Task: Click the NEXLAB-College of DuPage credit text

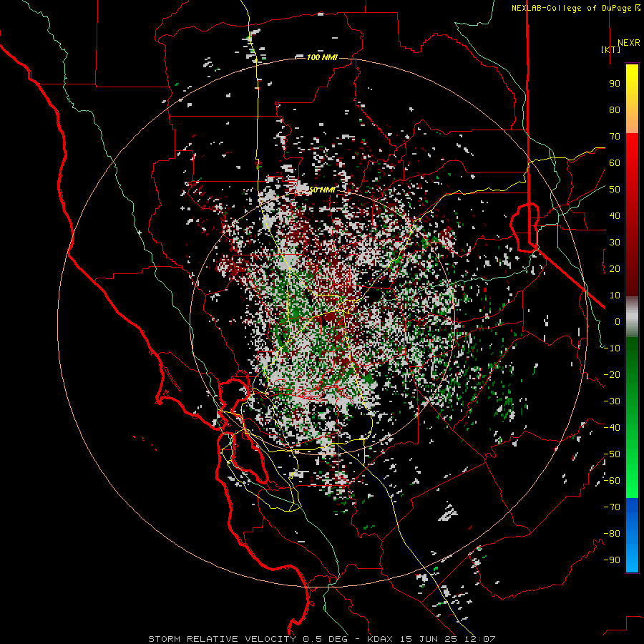Action: point(575,8)
